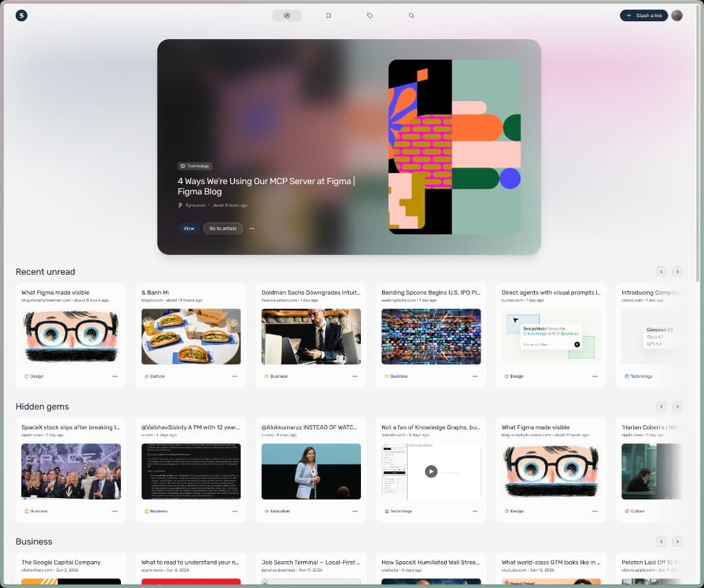Click Technology tag on Knowledge Graphs card
The image size is (704, 588).
398,511
